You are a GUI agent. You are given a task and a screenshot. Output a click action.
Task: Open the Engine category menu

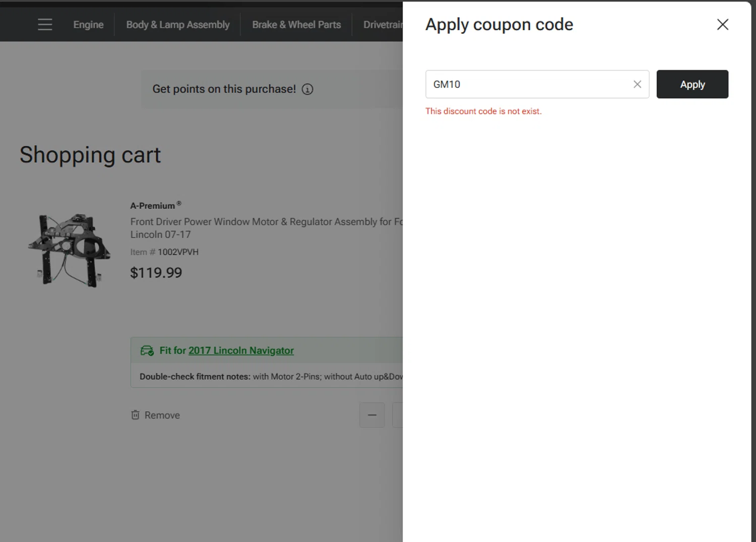[x=88, y=24]
